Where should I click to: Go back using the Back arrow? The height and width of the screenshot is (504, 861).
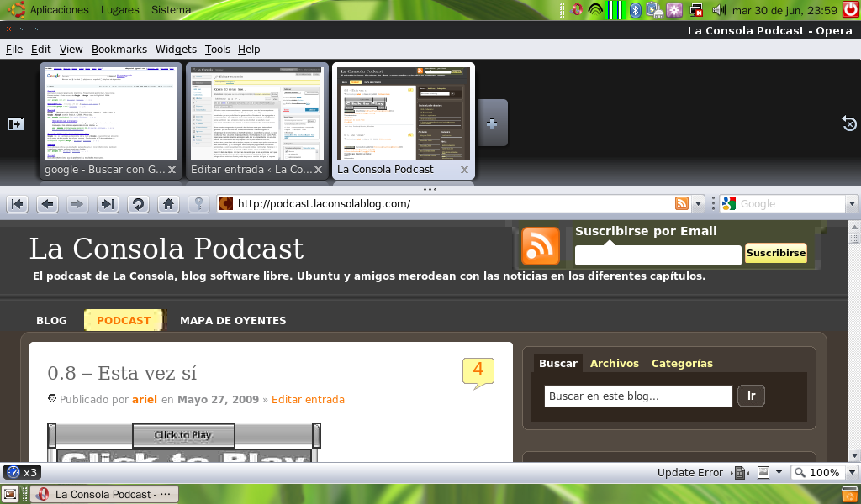point(48,204)
